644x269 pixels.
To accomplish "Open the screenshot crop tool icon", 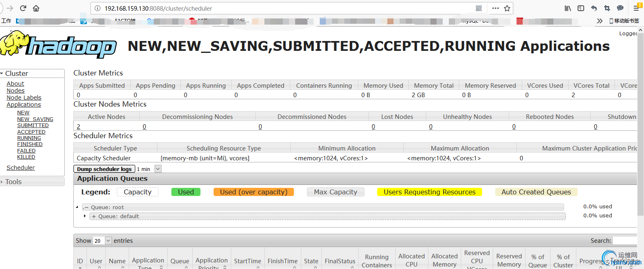I will pos(607,8).
